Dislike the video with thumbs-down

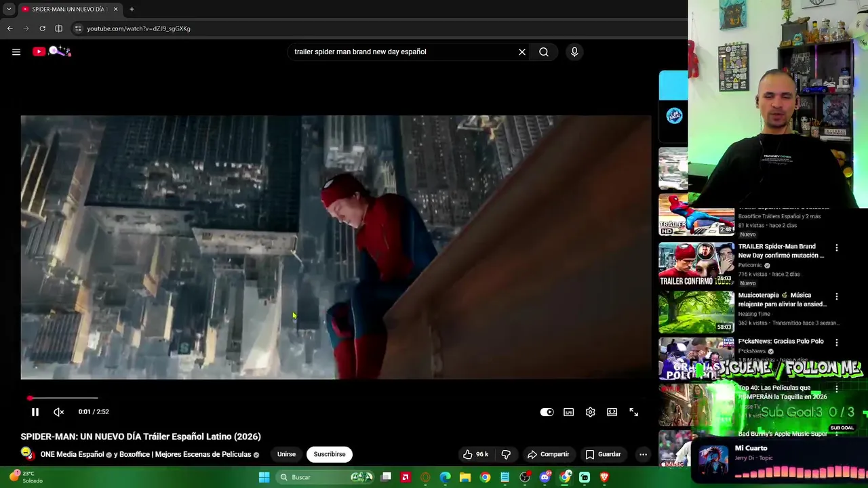click(506, 454)
